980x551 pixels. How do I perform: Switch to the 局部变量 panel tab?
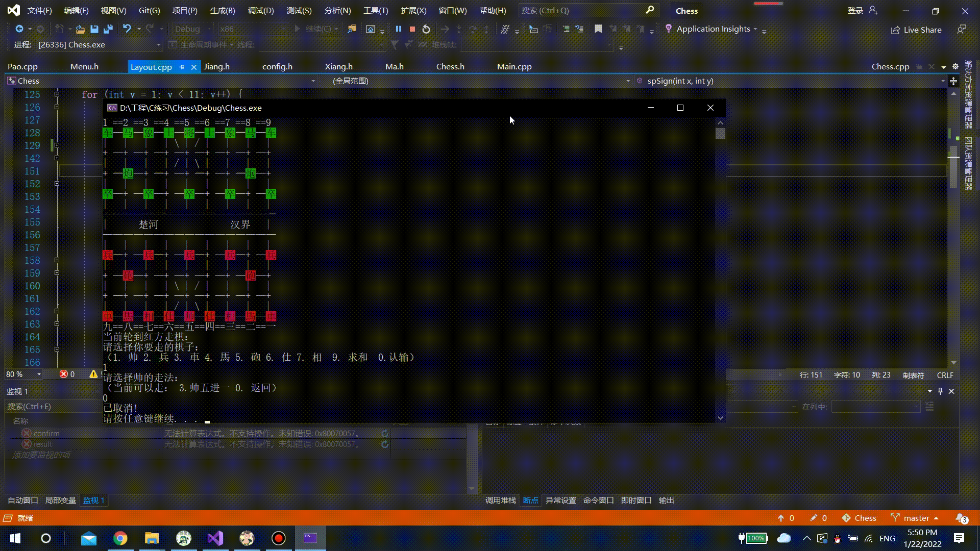point(60,500)
